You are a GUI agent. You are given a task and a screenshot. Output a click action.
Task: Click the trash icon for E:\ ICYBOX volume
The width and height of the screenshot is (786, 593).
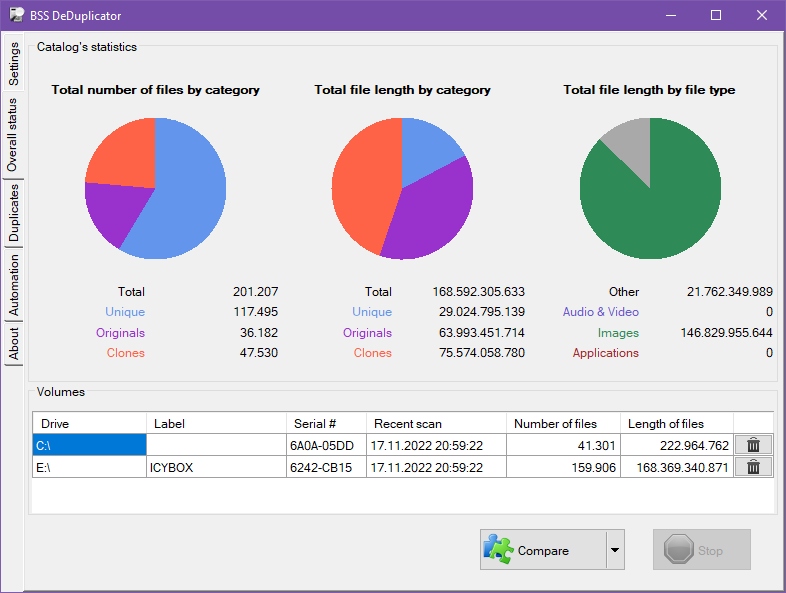coord(753,467)
